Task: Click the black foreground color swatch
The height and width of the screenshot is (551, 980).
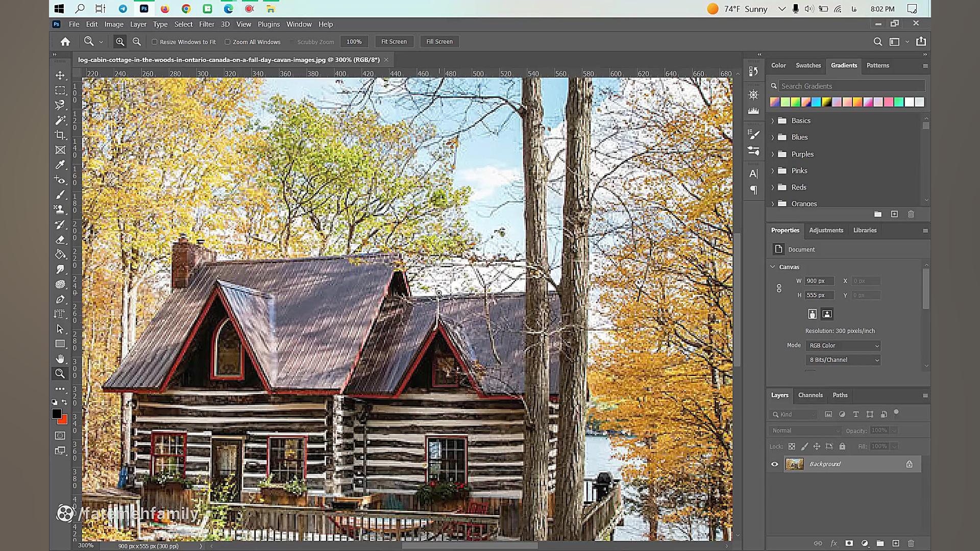Action: (x=56, y=414)
